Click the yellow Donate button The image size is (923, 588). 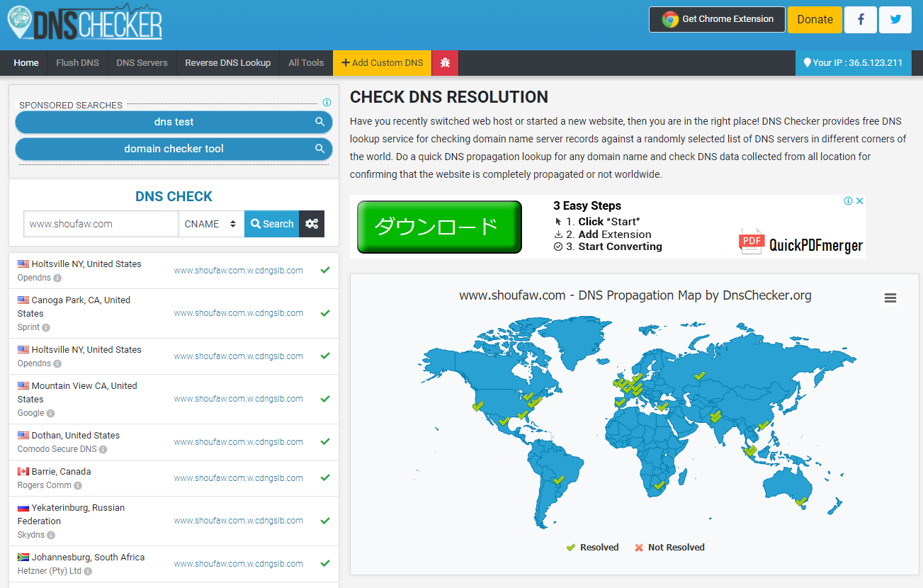(815, 20)
